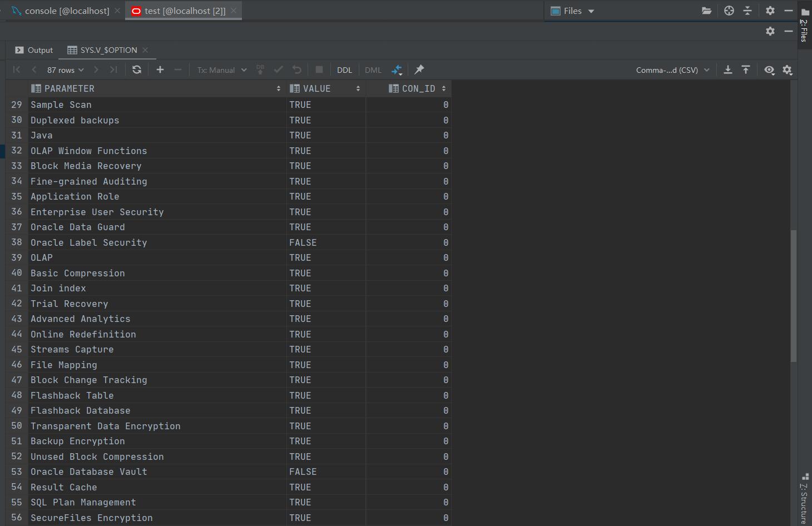Viewport: 812px width, 526px height.
Task: Select row number 45
Action: 16,349
